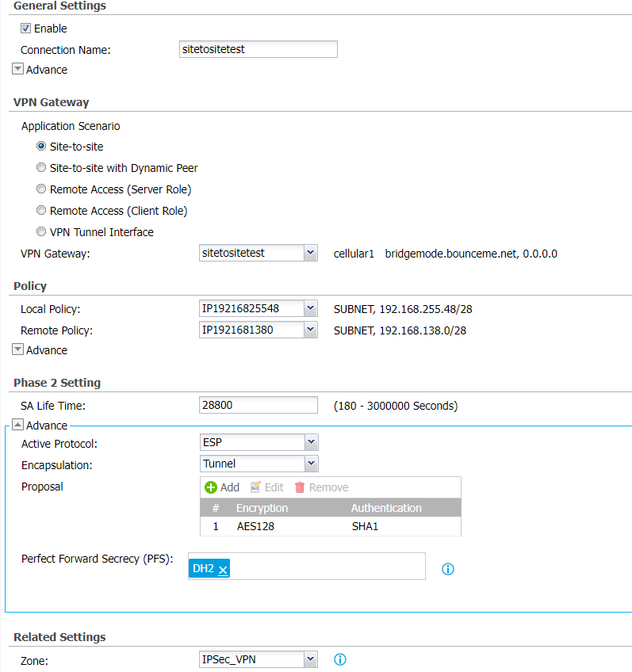
Task: Open the Local Policy dropdown
Action: tap(310, 308)
